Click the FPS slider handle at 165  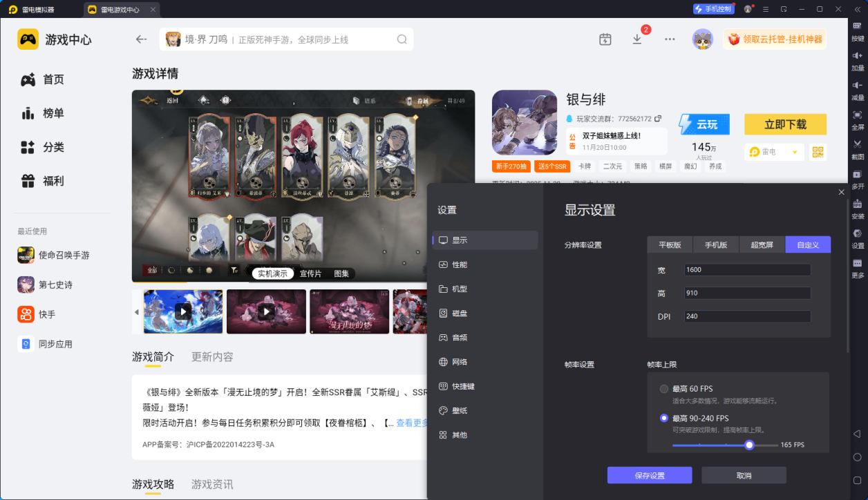point(749,445)
